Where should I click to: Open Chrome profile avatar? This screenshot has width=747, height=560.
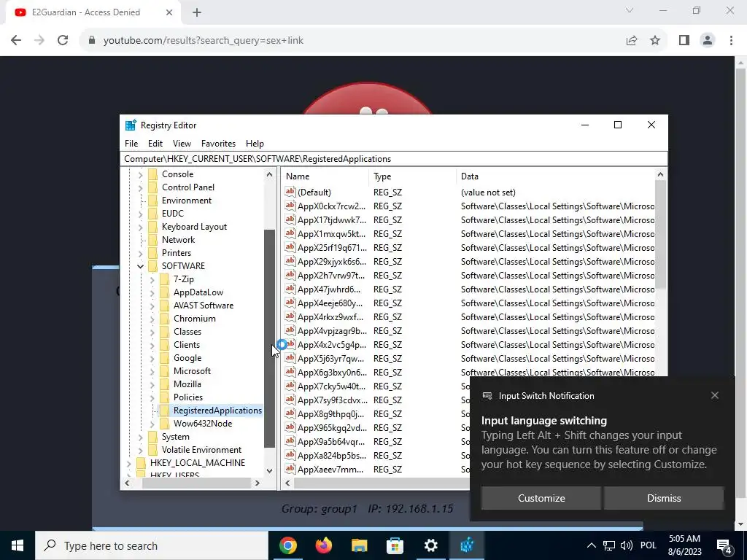click(708, 41)
